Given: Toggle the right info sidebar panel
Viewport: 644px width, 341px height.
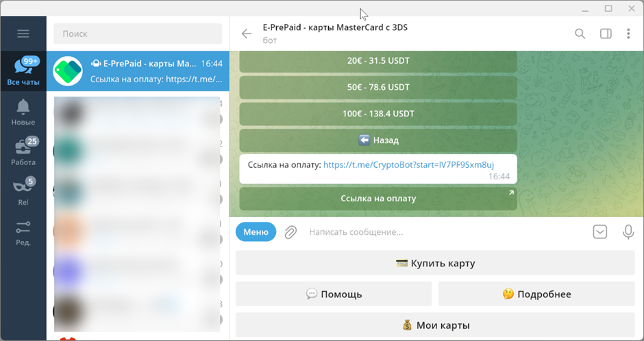Looking at the screenshot, I should tap(606, 34).
